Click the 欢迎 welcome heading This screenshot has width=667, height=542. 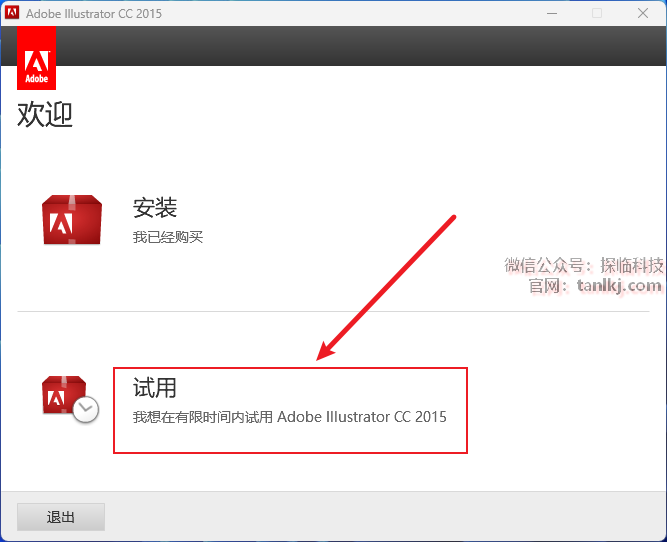(x=45, y=114)
